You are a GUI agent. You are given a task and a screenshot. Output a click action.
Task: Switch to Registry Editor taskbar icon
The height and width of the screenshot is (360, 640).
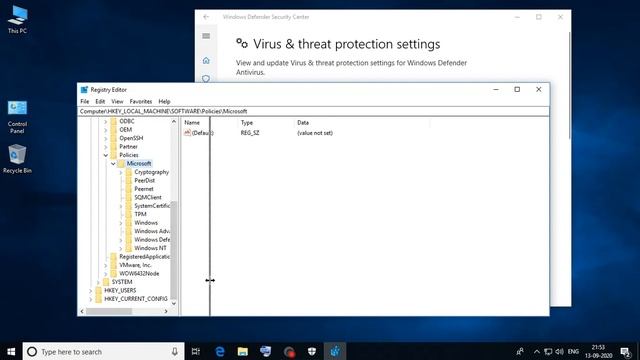tap(335, 351)
